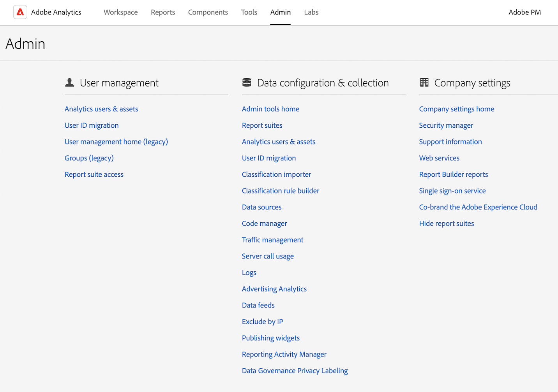Click the User management person icon
Image resolution: width=558 pixels, height=392 pixels.
(x=70, y=83)
